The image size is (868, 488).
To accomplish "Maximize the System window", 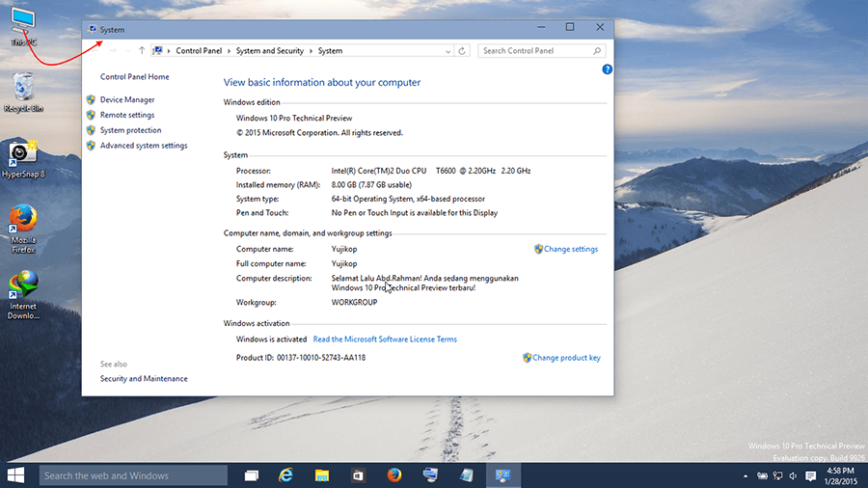I will 570,27.
